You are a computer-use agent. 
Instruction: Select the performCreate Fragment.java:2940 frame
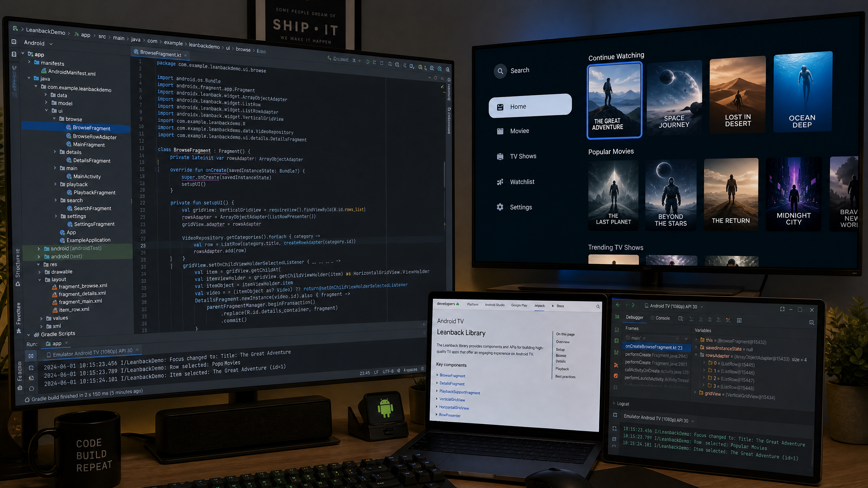tap(656, 355)
